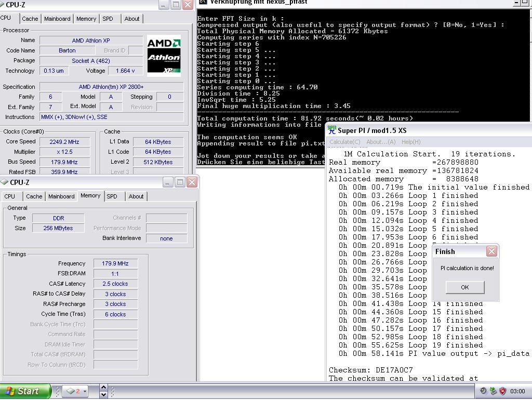The height and width of the screenshot is (400, 532).
Task: Click the empty Command Rate field
Action: pyautogui.click(x=115, y=334)
